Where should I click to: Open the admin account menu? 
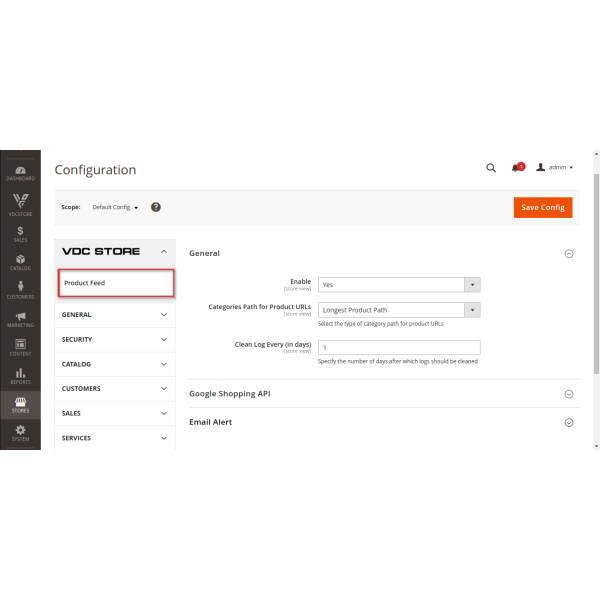point(555,168)
